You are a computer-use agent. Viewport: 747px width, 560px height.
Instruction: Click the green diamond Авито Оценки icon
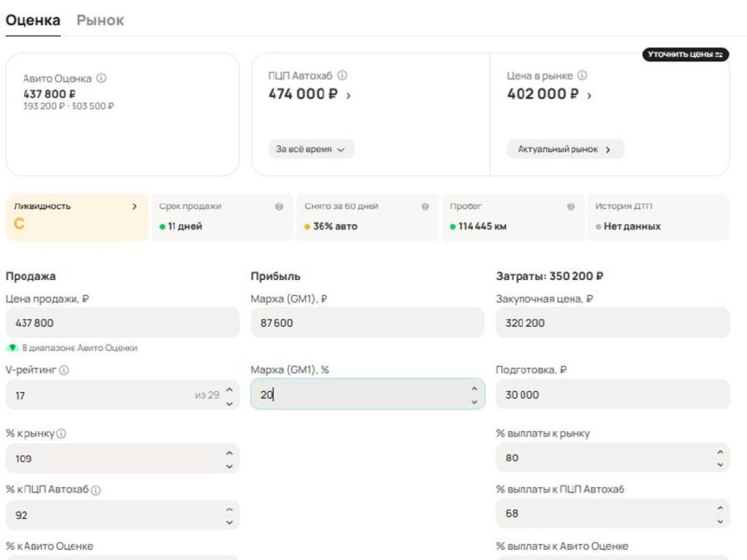coord(13,348)
